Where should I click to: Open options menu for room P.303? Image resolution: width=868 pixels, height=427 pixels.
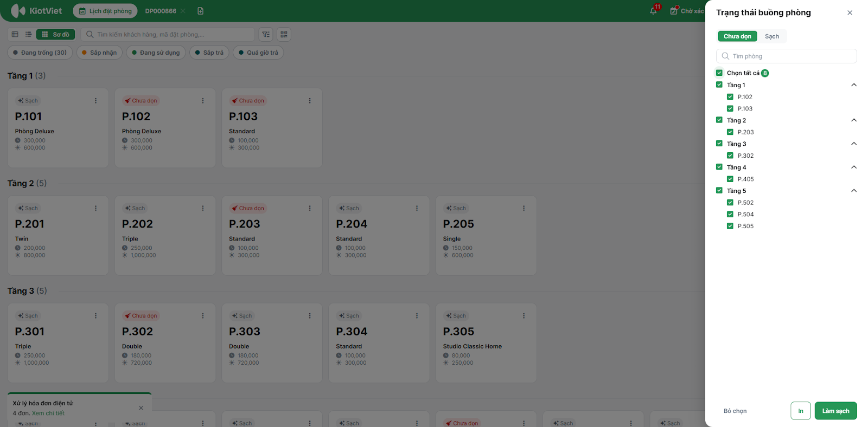click(310, 316)
